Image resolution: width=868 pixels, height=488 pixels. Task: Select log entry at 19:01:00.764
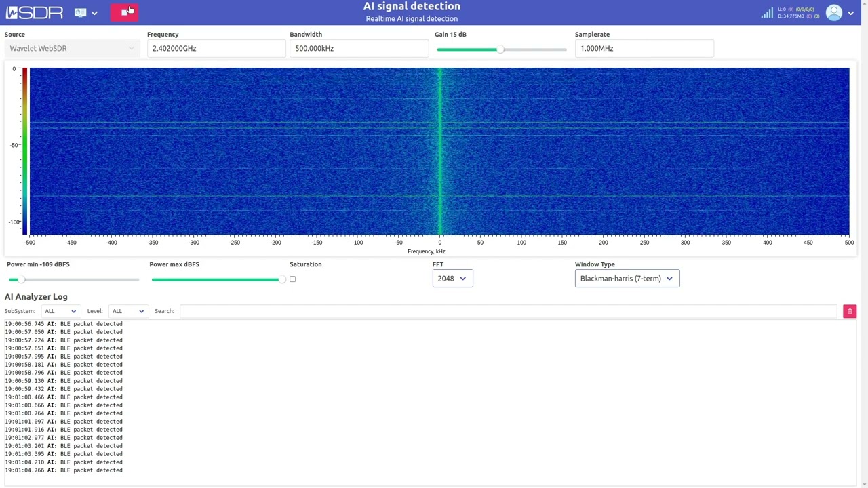(64, 413)
